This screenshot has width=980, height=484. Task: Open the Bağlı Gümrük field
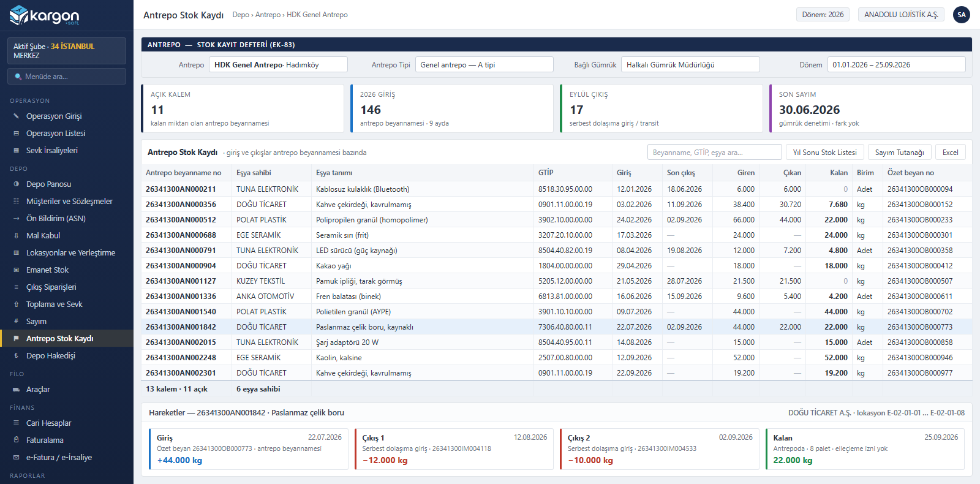(x=690, y=64)
